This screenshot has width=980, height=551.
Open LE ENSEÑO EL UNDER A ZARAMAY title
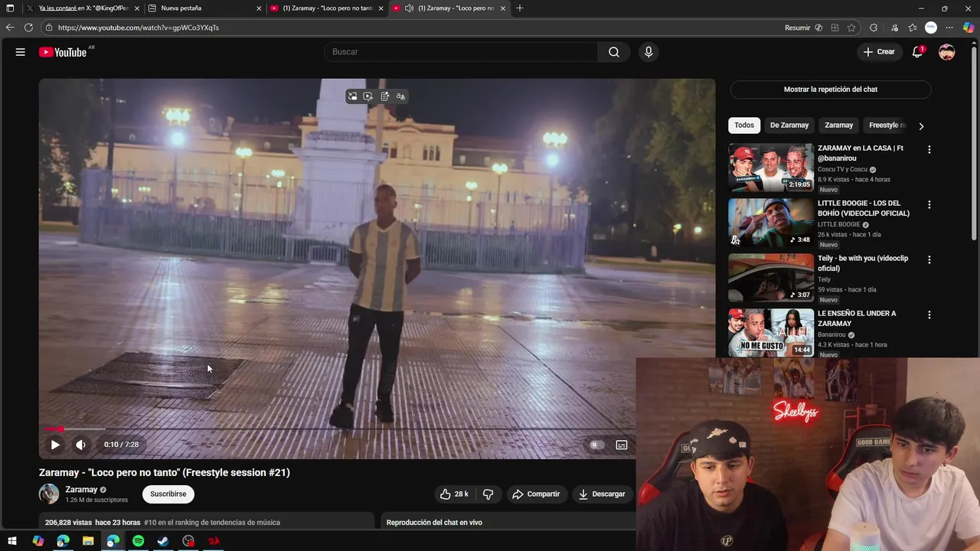[857, 318]
